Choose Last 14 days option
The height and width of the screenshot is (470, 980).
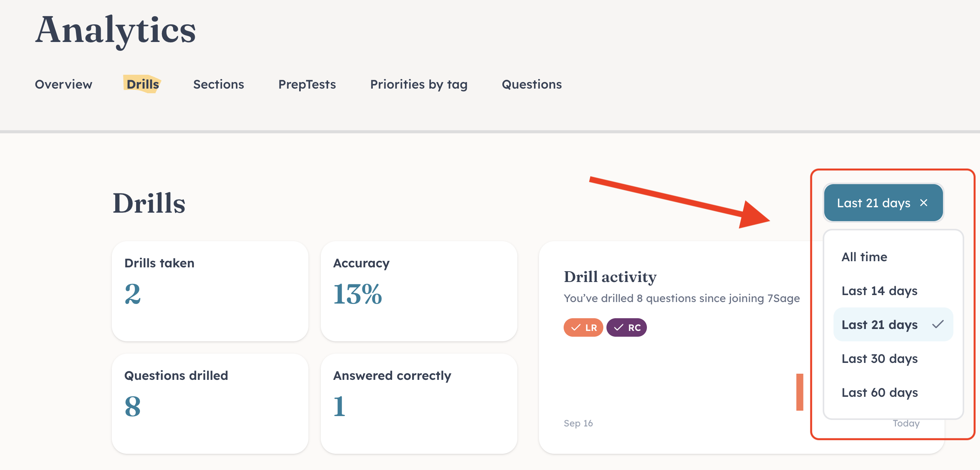tap(879, 291)
